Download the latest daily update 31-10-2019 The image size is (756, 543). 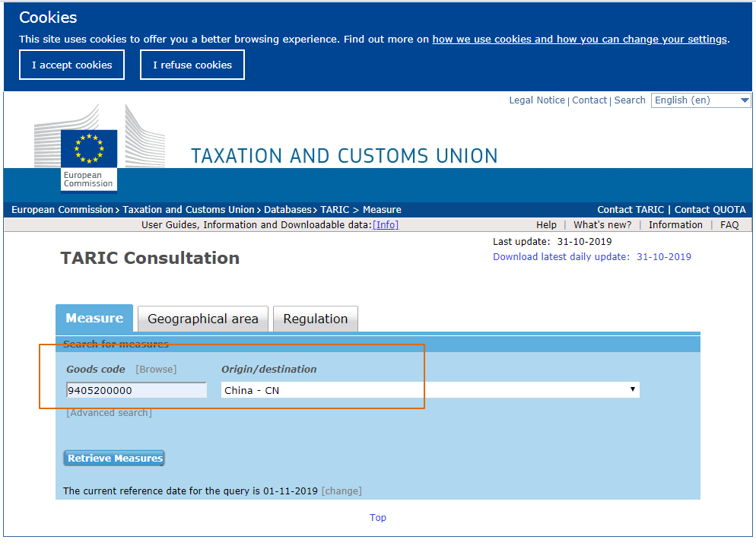click(x=592, y=256)
